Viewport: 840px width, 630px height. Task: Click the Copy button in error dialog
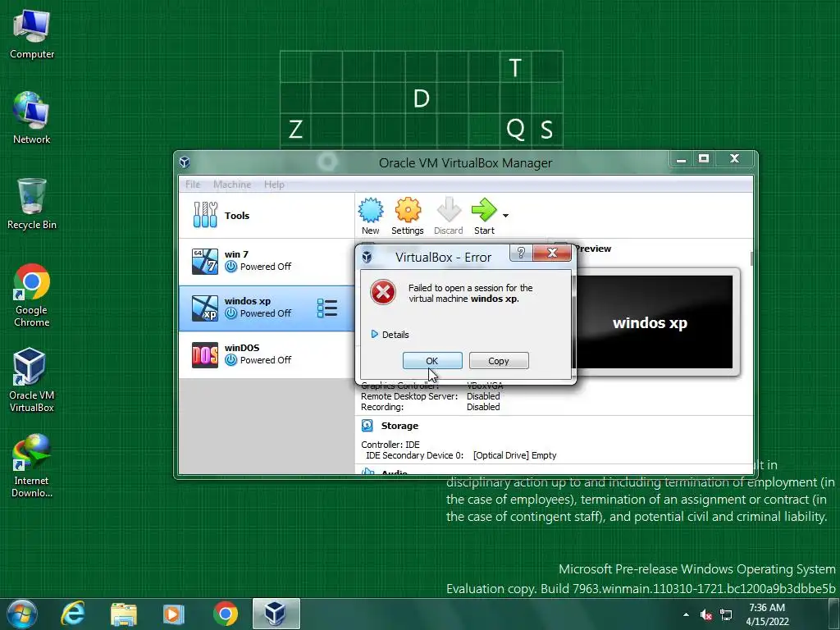click(498, 361)
